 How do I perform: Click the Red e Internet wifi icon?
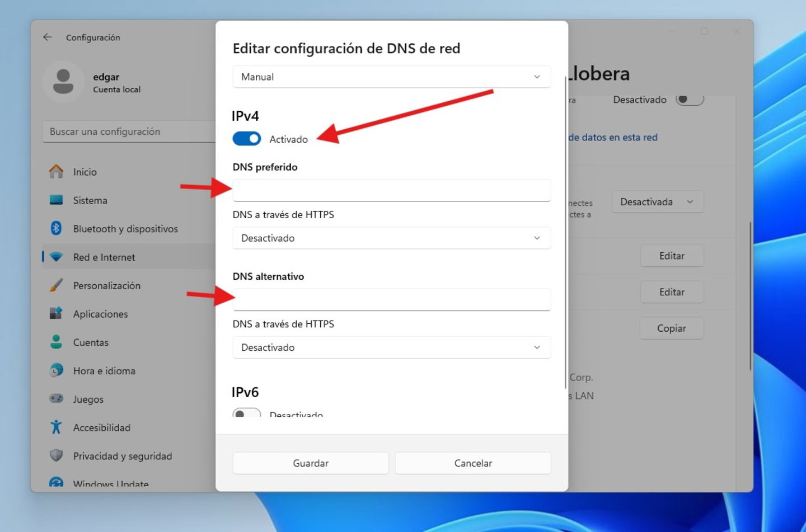coord(56,257)
